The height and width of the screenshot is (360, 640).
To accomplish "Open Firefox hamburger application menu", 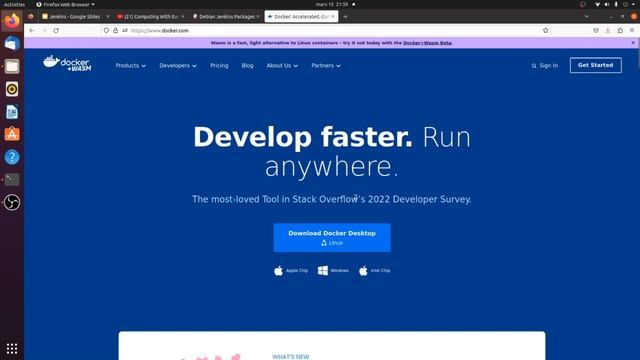I will 632,31.
